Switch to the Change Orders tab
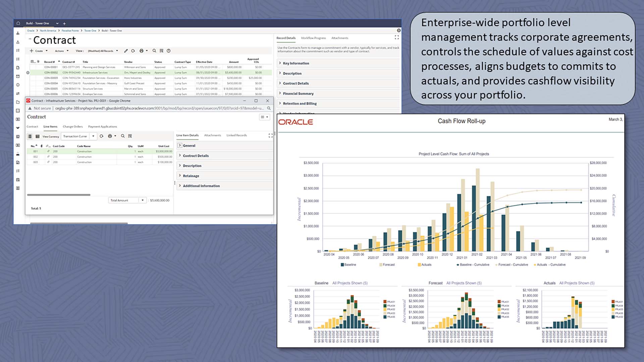 click(73, 127)
